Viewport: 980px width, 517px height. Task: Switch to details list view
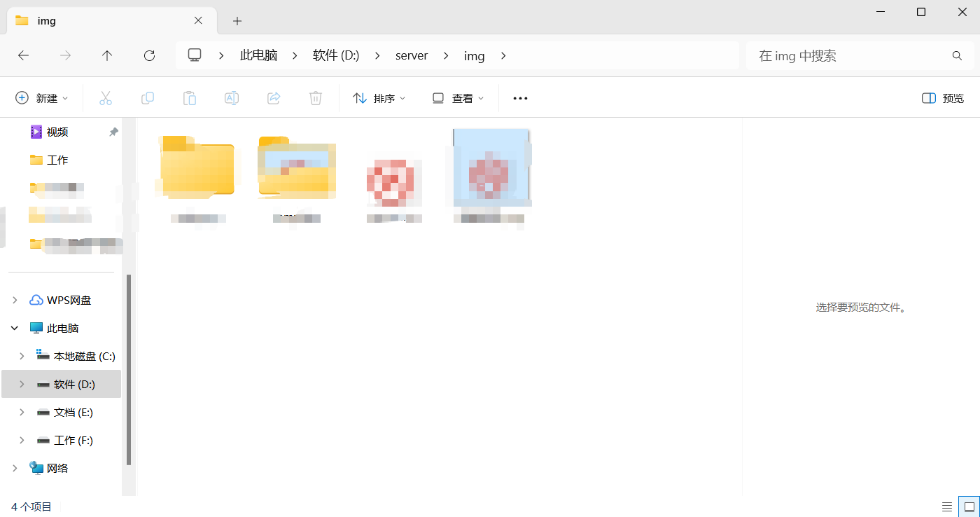pyautogui.click(x=947, y=506)
